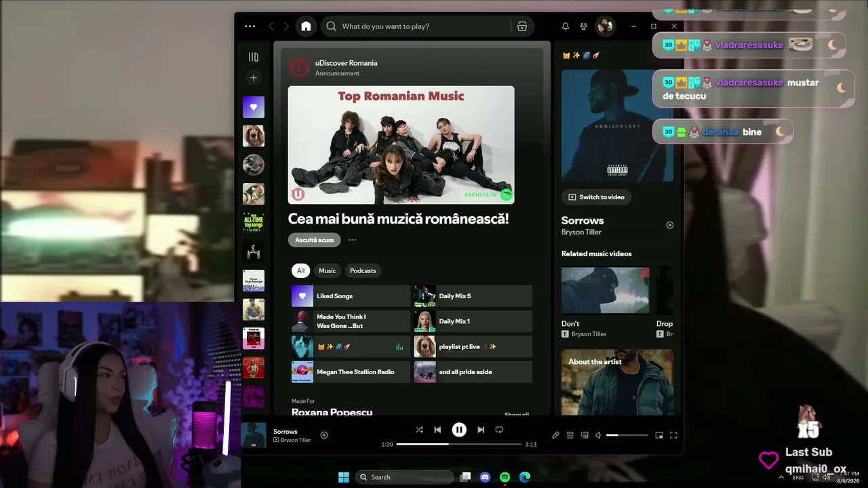Screen dimensions: 868x488
Task: Open the Browse icon inside the search bar
Action: pos(522,26)
